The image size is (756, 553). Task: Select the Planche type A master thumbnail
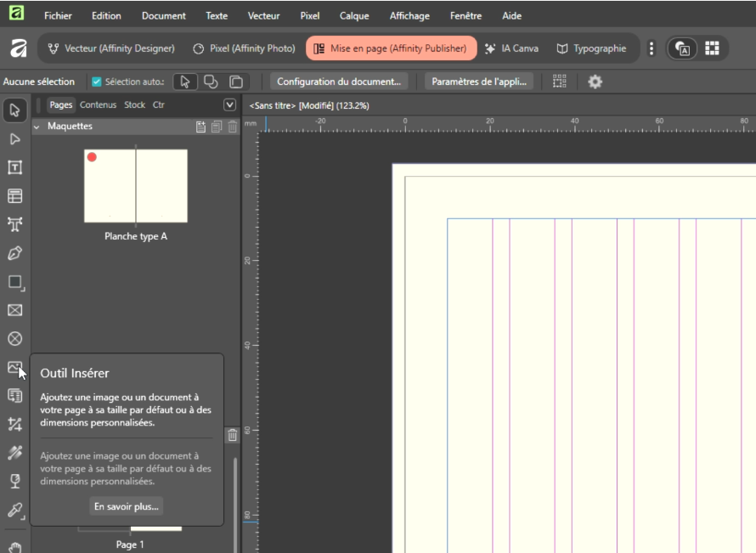click(135, 186)
